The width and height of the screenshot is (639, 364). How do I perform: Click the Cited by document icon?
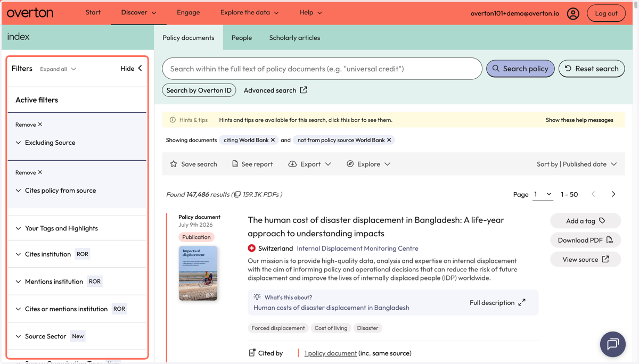[x=252, y=353]
